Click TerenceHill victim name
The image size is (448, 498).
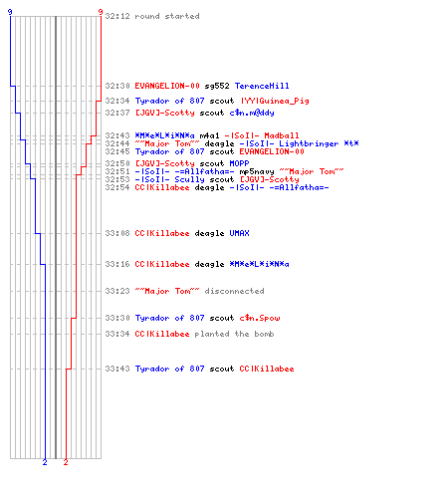tap(262, 86)
